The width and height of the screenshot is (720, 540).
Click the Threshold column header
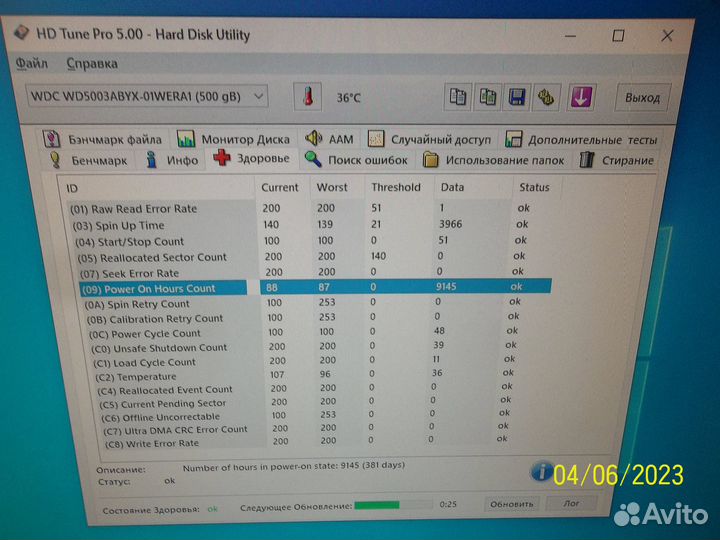point(396,187)
